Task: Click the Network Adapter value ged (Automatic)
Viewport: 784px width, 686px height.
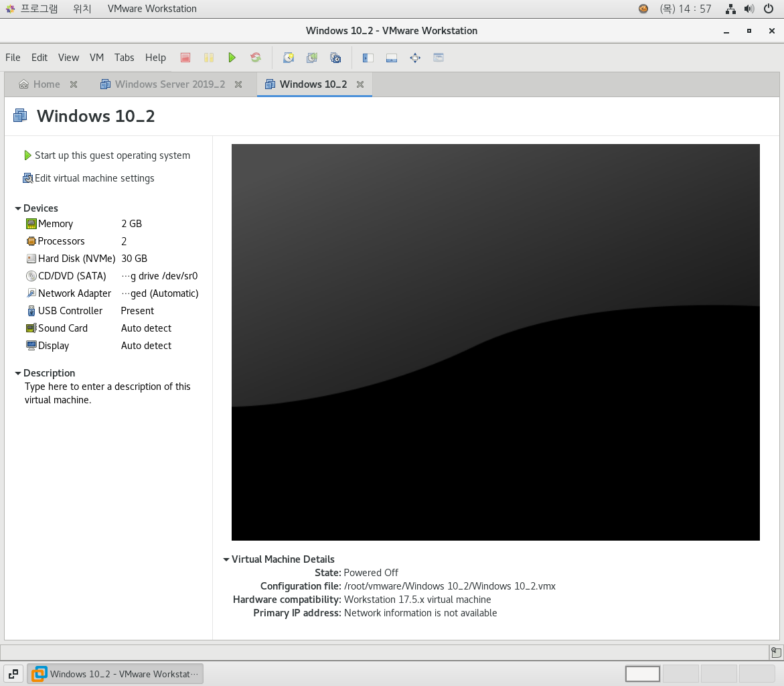Action: (160, 293)
